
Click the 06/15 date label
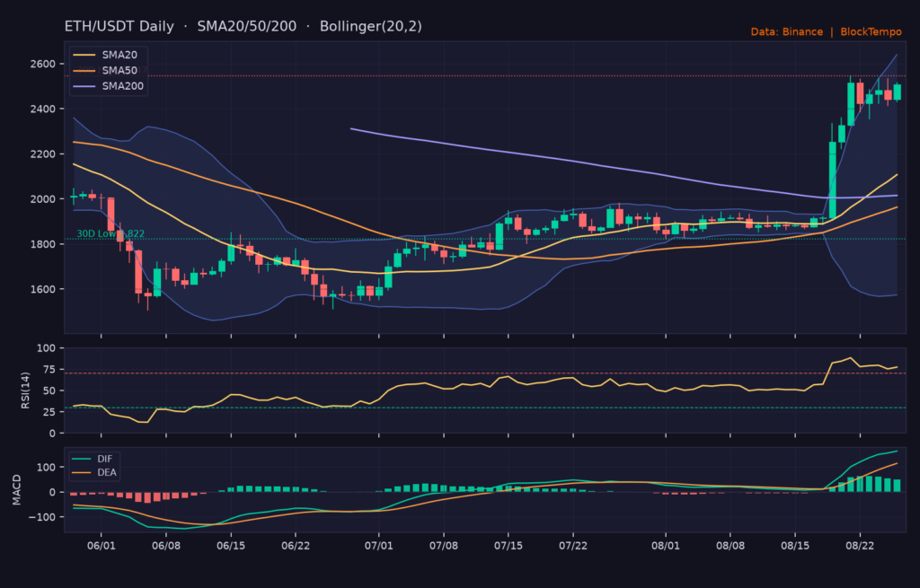231,546
